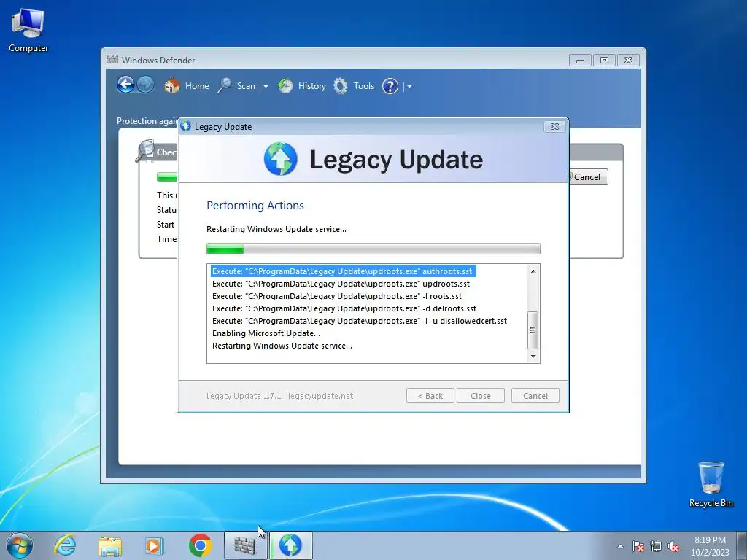747x560 pixels.
Task: Click the Legacy Update title bar icon
Action: click(186, 126)
